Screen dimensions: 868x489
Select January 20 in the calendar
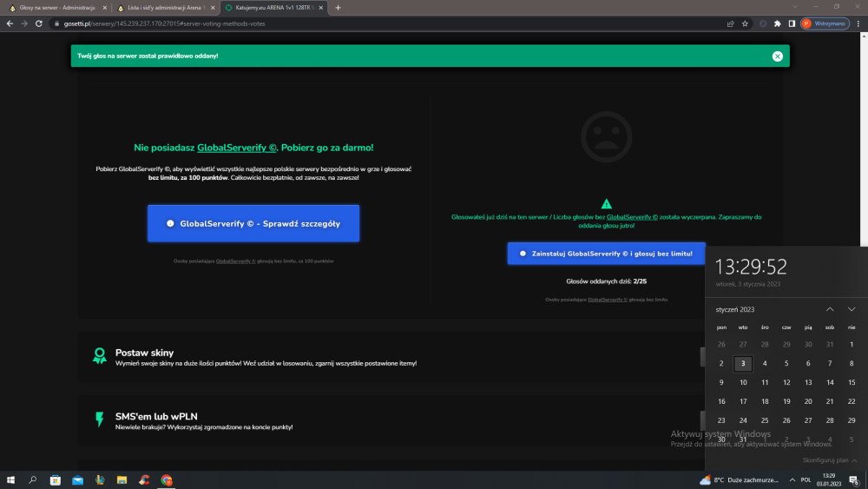coord(808,401)
